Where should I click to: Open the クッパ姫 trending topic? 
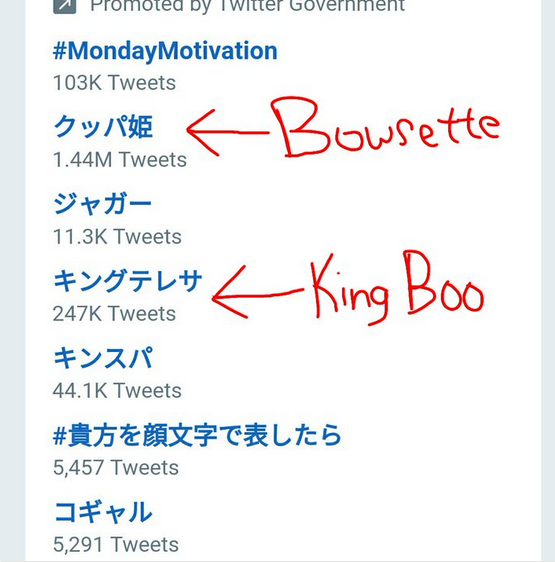click(103, 127)
